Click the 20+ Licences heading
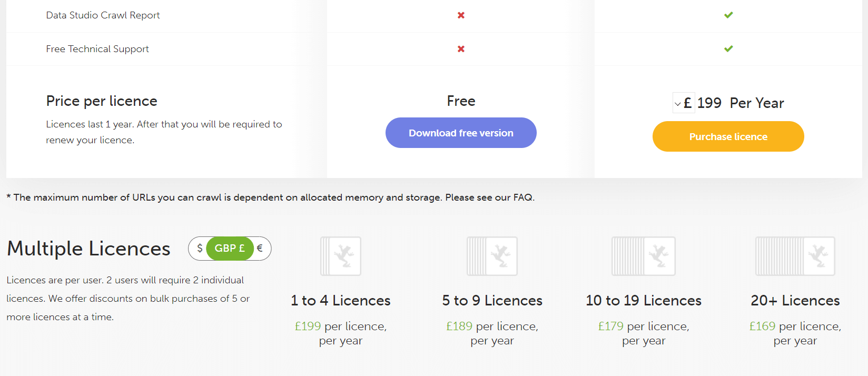Image resolution: width=868 pixels, height=376 pixels. coord(795,300)
